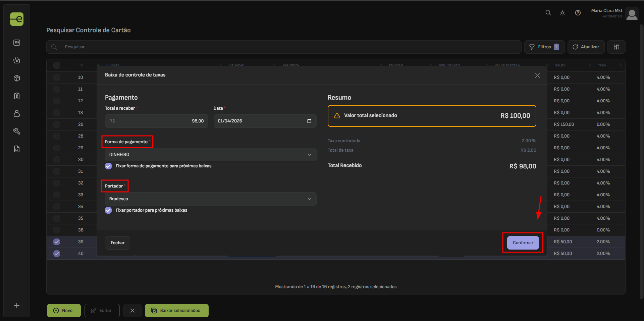Toggle the light/dark theme sun icon
Image resolution: width=644 pixels, height=321 pixels.
562,13
